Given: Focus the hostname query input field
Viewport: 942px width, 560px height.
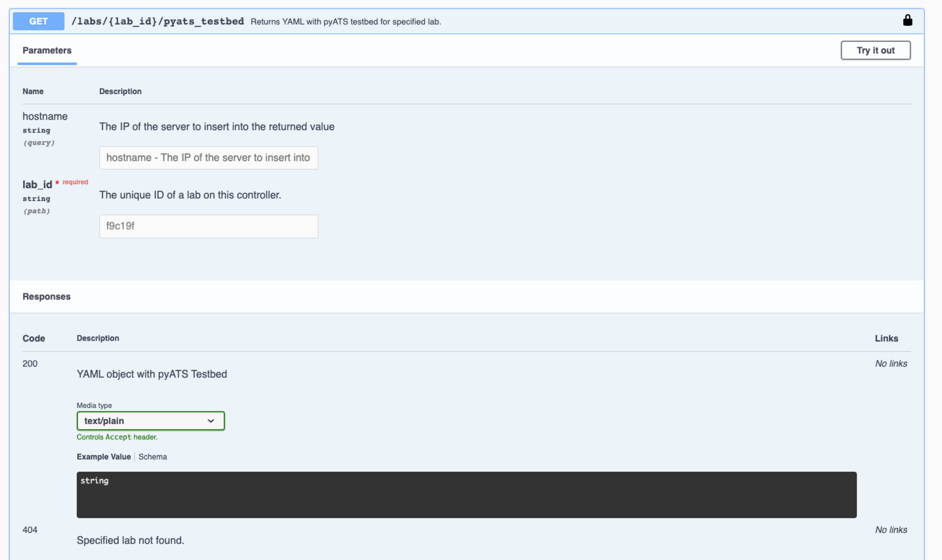Looking at the screenshot, I should [x=208, y=158].
